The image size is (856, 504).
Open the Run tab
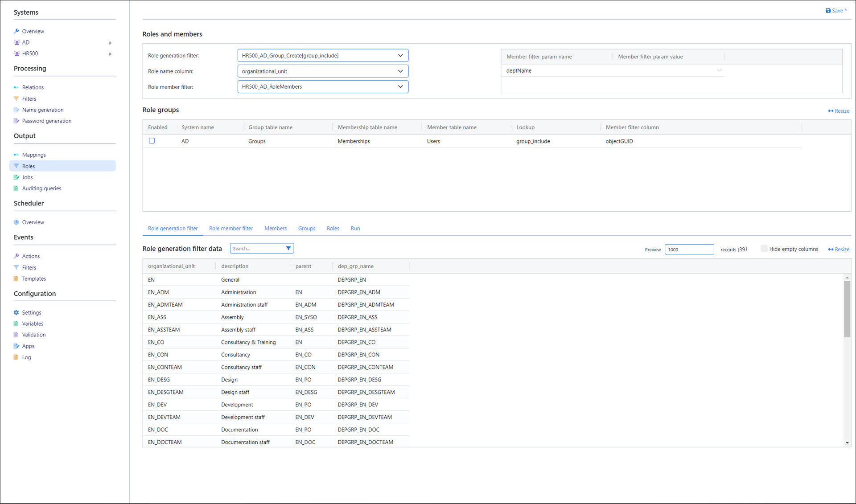click(x=355, y=228)
